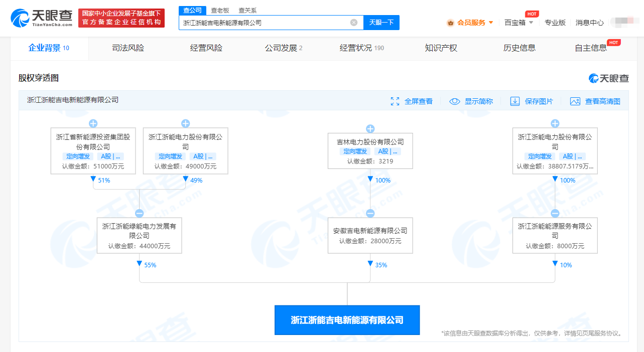Click the 全屏查看 fullscreen icon
644x352 pixels.
(395, 101)
